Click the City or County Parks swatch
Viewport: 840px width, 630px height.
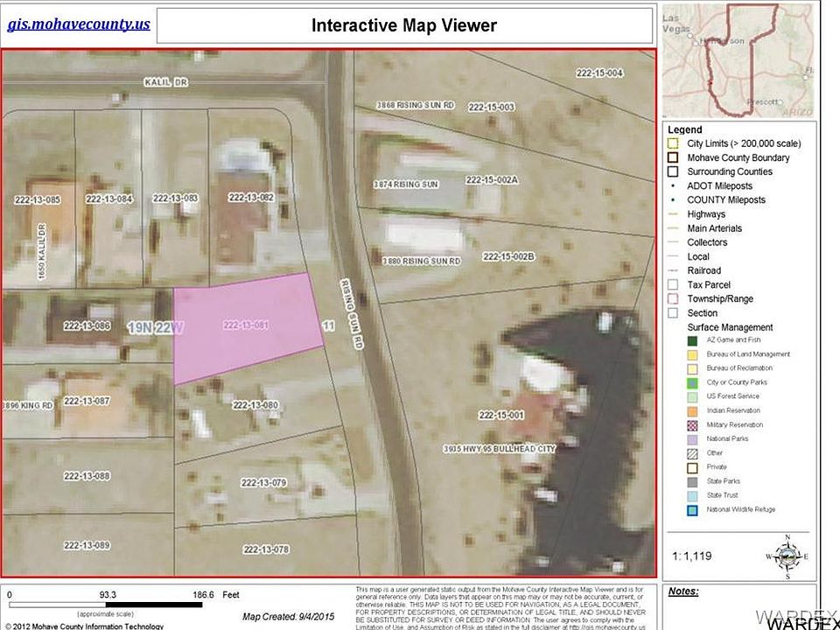pos(692,382)
